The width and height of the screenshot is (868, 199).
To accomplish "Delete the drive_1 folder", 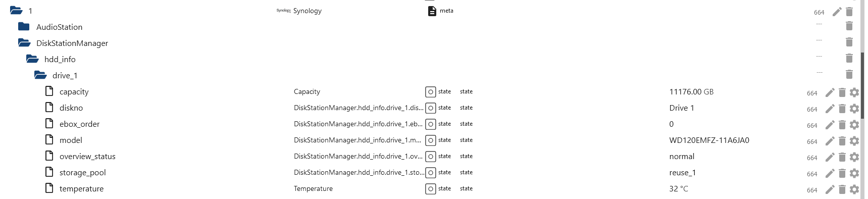I will (x=849, y=74).
